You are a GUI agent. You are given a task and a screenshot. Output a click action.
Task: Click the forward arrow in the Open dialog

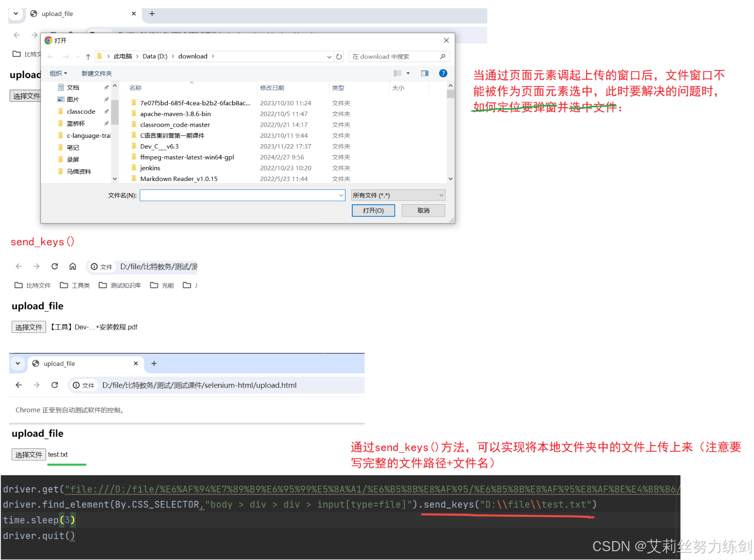click(66, 57)
